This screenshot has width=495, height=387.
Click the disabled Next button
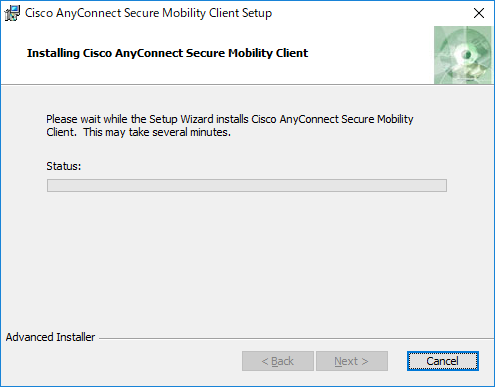click(352, 361)
